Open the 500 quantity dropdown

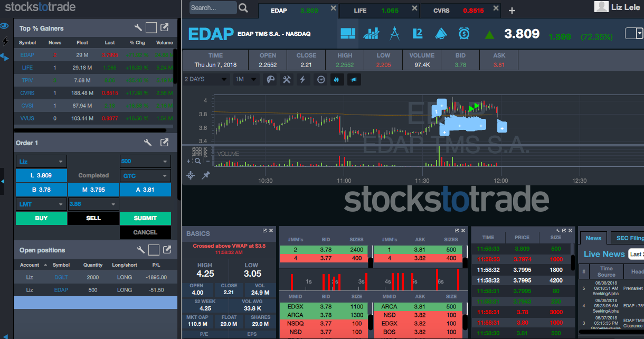pos(145,161)
